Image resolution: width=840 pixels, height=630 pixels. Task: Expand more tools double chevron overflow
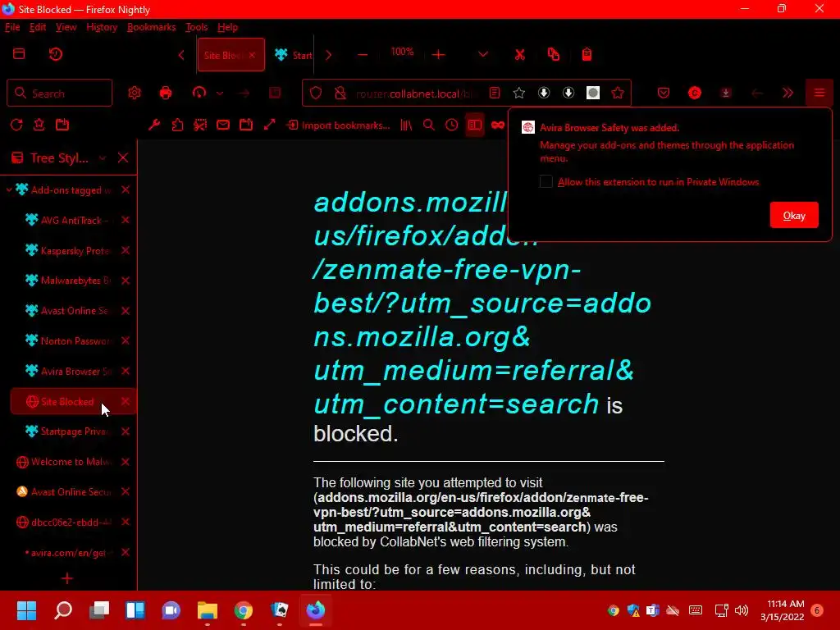coord(787,93)
